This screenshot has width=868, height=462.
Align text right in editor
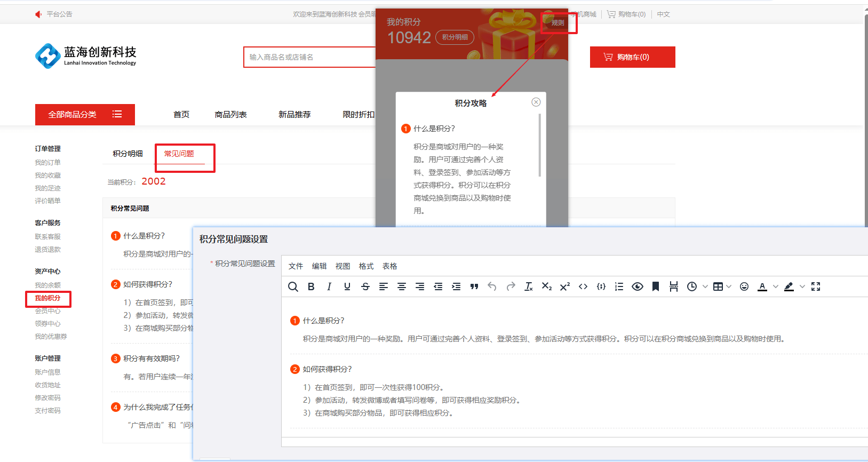[420, 286]
